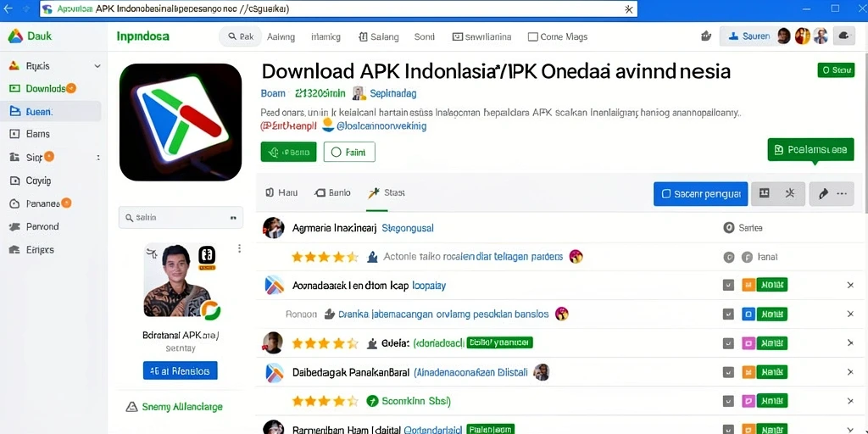Switch to the Banlo tab

[x=332, y=192]
